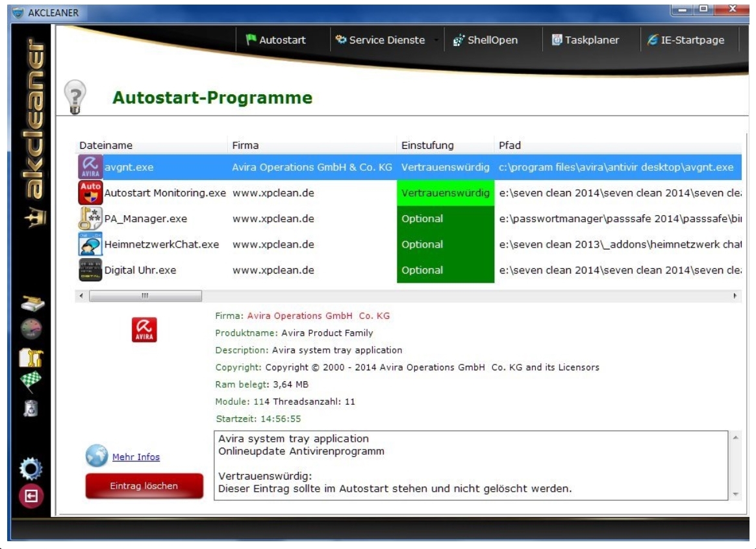Open the ShellOpen tab
The image size is (756, 549).
[486, 40]
